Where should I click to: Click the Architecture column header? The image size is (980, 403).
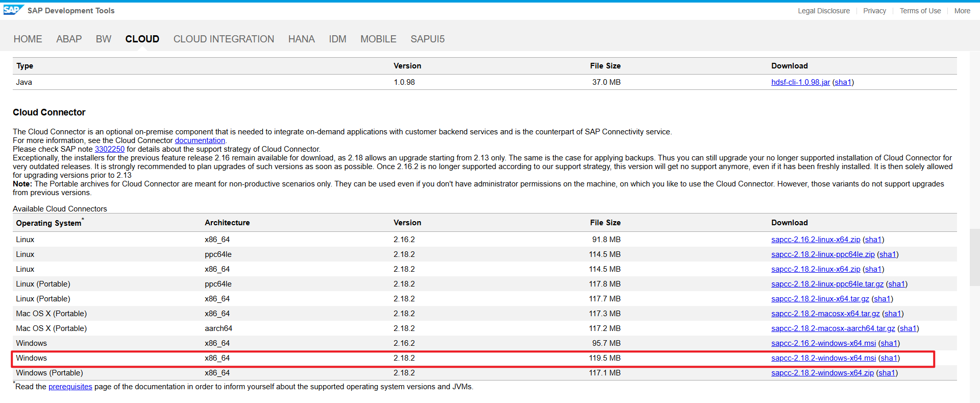point(227,223)
